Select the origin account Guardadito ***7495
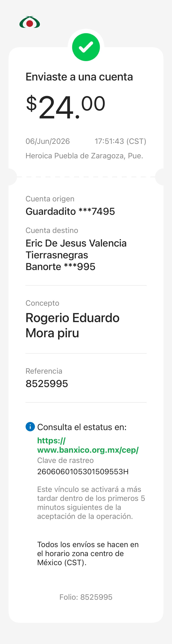The width and height of the screenshot is (172, 644). point(70,211)
